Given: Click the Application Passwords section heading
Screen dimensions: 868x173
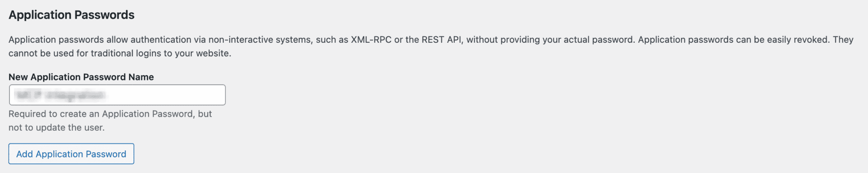Looking at the screenshot, I should (x=71, y=15).
